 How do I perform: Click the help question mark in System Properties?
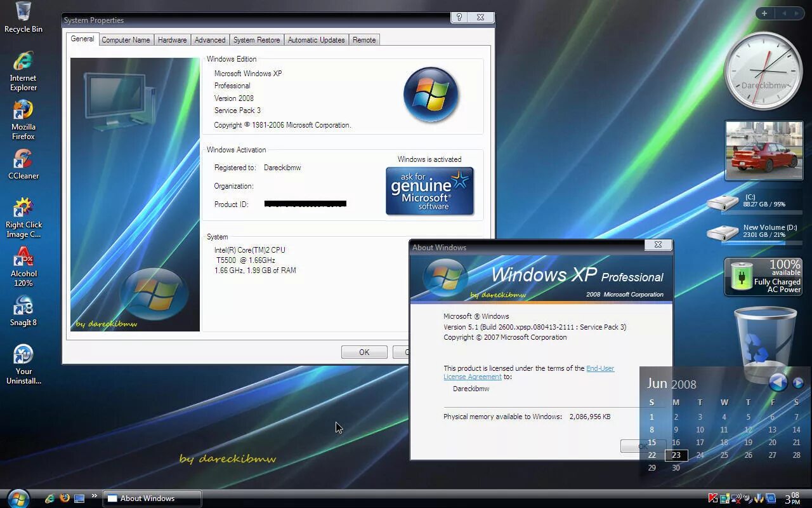459,18
